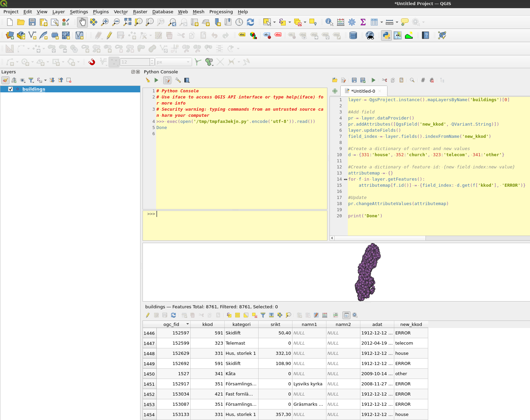Open the Raster menu

pos(140,12)
